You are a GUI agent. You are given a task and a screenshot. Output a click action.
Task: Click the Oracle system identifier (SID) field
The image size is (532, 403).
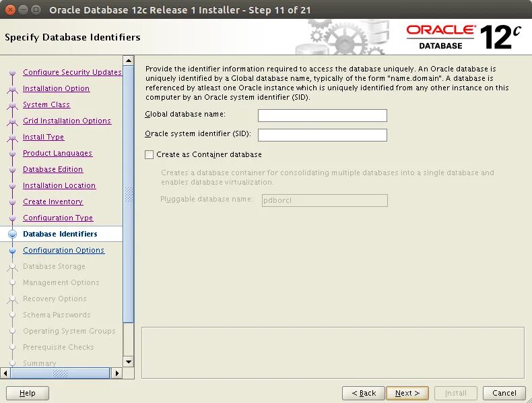(323, 135)
